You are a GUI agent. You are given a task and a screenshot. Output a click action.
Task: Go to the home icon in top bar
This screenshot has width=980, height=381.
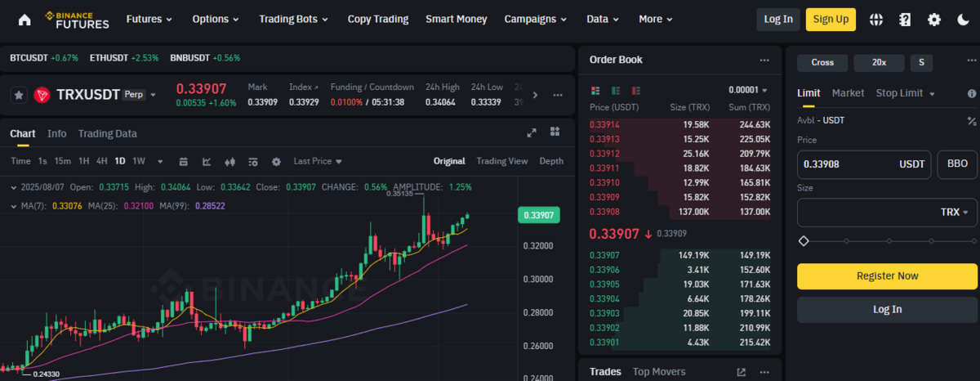tap(24, 19)
